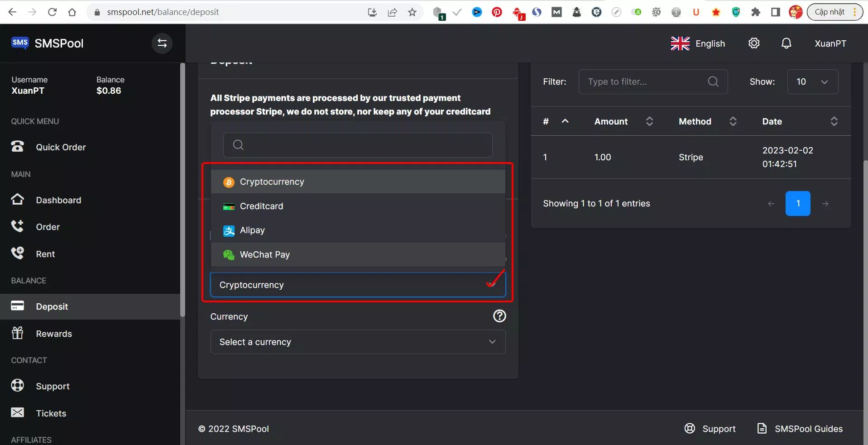868x445 pixels.
Task: Open settings via the gear icon
Action: pyautogui.click(x=754, y=43)
